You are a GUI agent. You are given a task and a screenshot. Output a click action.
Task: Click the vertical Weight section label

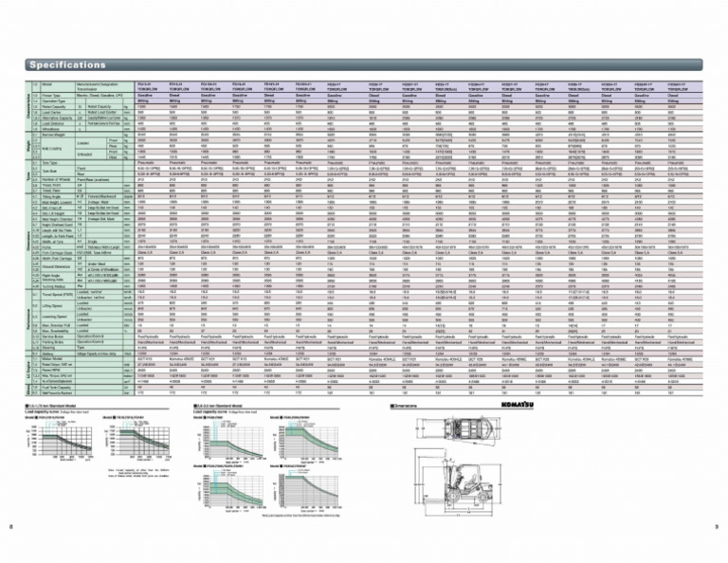point(28,146)
